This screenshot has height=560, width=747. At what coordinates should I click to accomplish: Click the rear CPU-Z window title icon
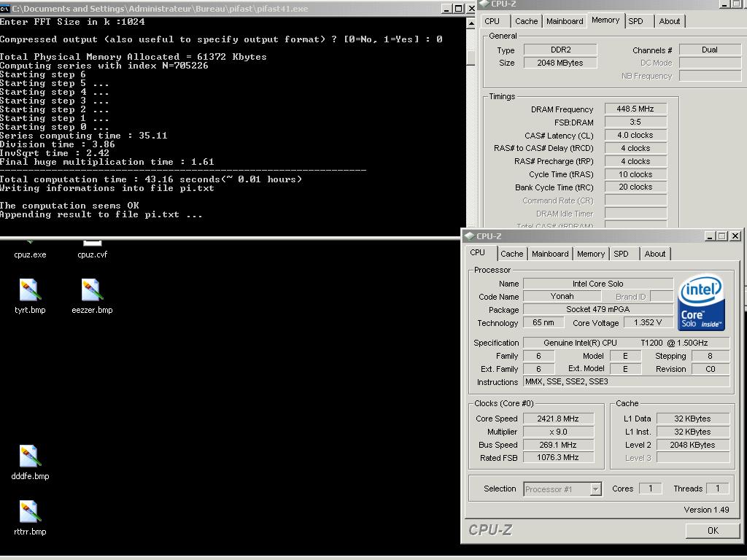click(x=484, y=4)
